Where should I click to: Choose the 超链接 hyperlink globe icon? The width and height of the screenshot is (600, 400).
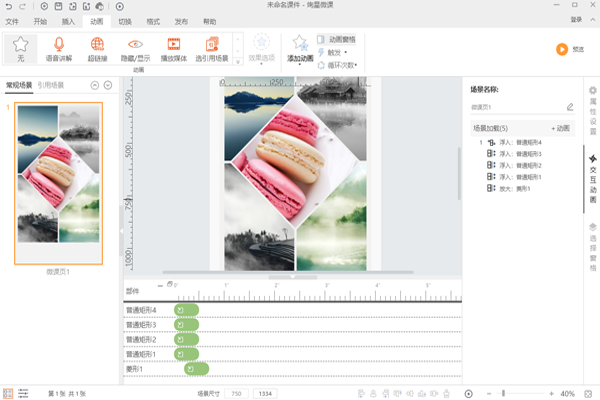(x=97, y=49)
